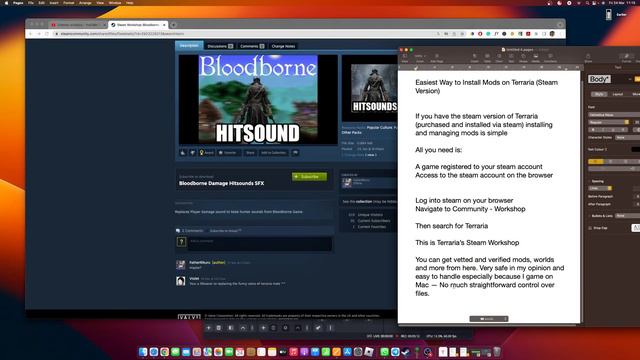Insert a Shape from Pages toolbar

click(523, 58)
